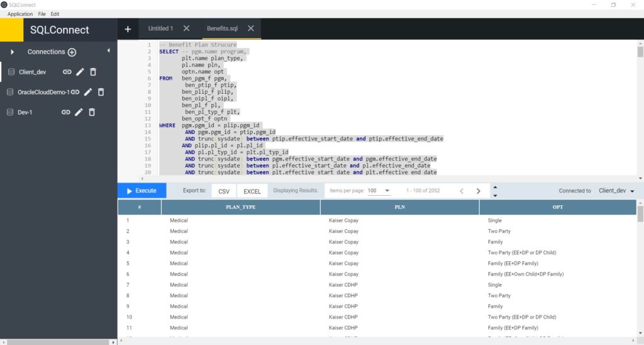Image resolution: width=644 pixels, height=345 pixels.
Task: Open the File menu
Action: point(42,14)
